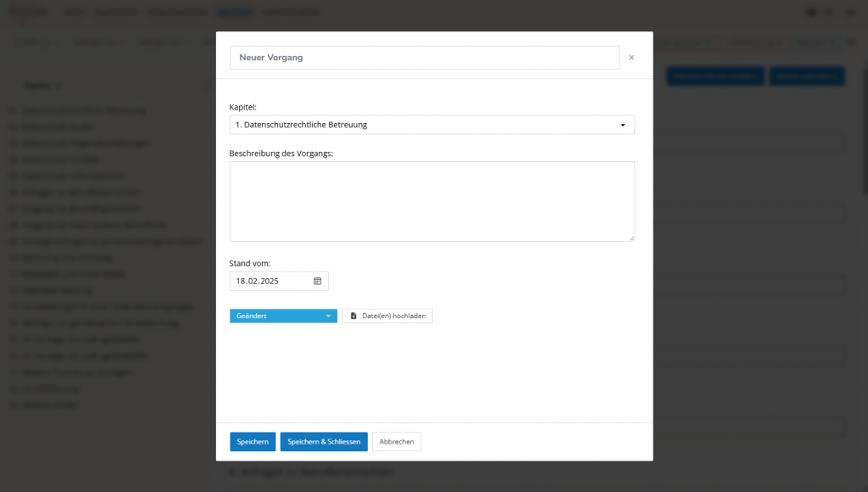The image size is (868, 492).
Task: Click Speichern & Schliessen
Action: [x=324, y=442]
